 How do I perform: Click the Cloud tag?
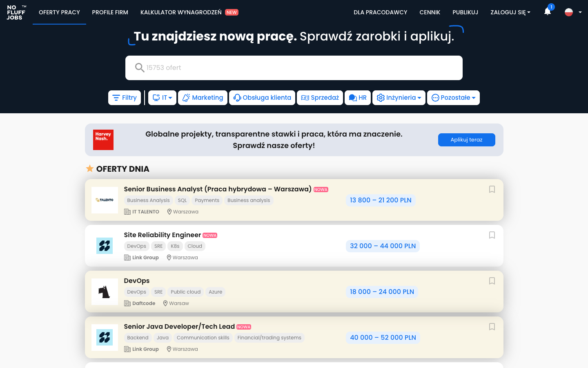point(195,246)
